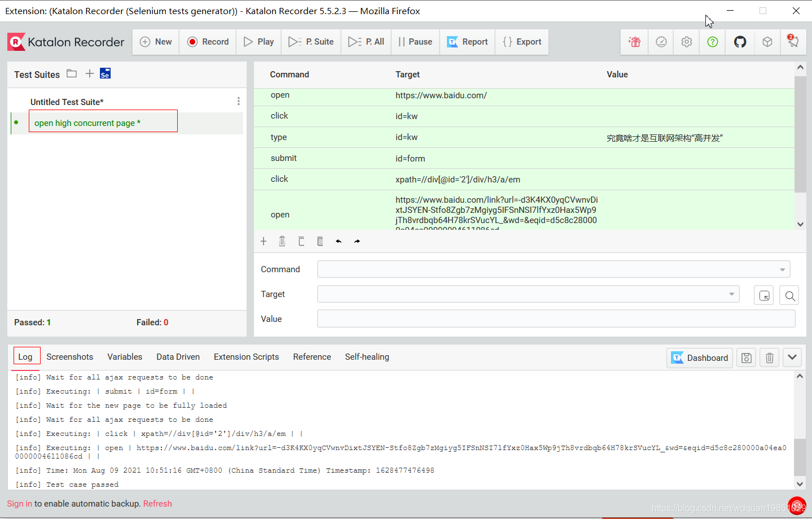812x519 pixels.
Task: Click P. Suite to play suite
Action: [311, 42]
